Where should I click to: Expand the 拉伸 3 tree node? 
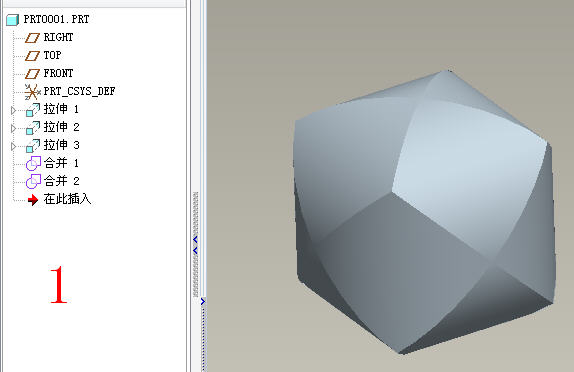point(14,146)
